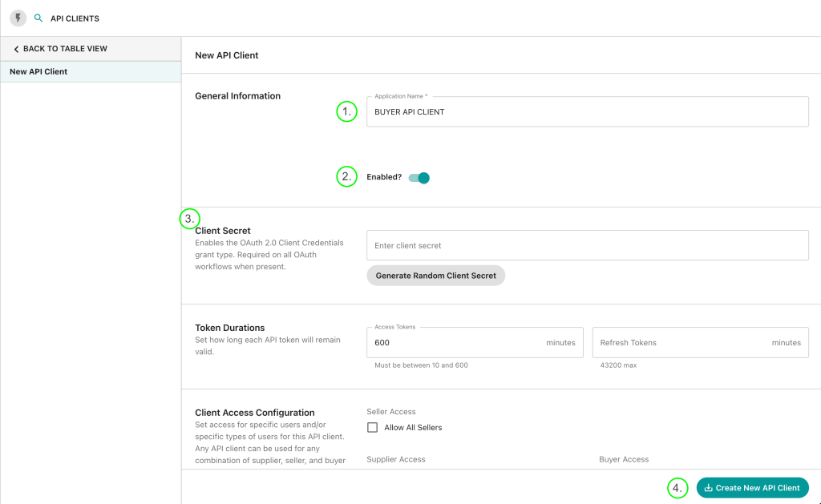821x504 pixels.
Task: Click the green step 1 marker
Action: point(346,112)
